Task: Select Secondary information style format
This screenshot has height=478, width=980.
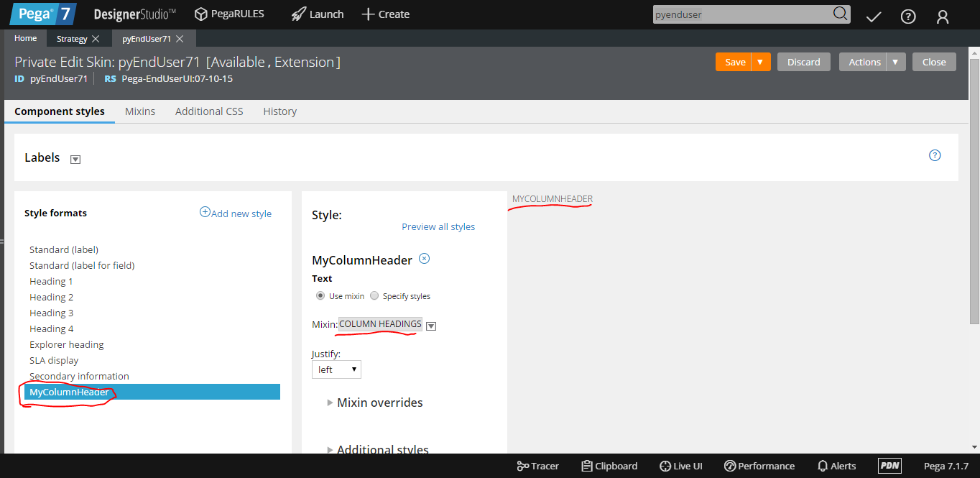Action: 79,376
